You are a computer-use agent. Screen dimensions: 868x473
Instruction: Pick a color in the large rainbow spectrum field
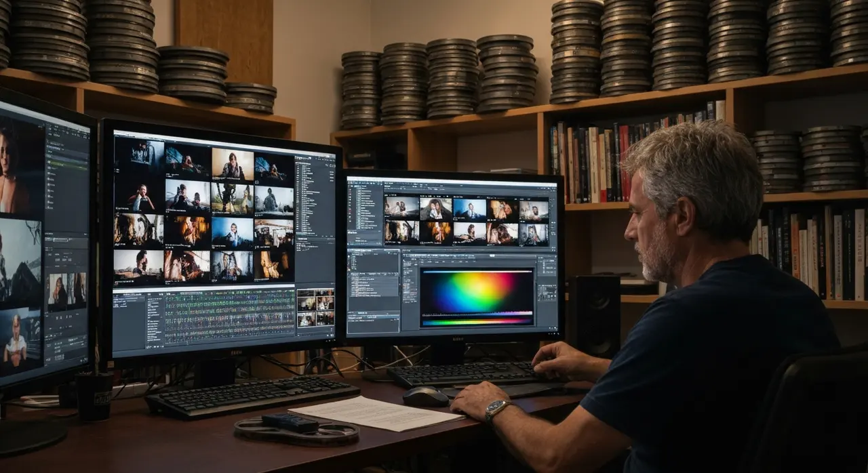pyautogui.click(x=477, y=291)
